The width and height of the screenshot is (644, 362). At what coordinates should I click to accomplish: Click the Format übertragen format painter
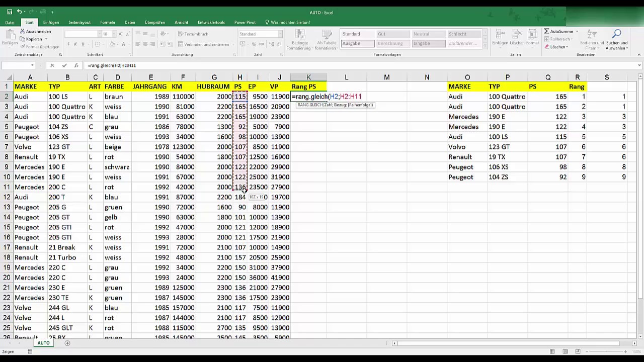tap(39, 46)
